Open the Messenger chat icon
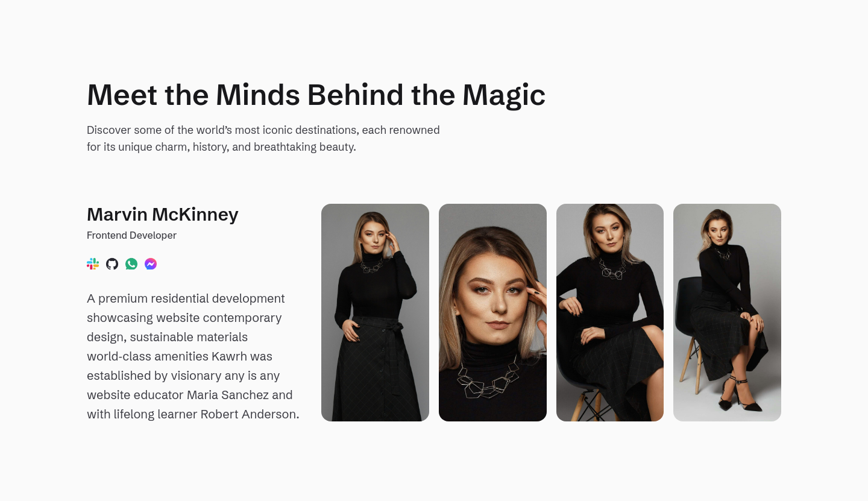 [151, 264]
